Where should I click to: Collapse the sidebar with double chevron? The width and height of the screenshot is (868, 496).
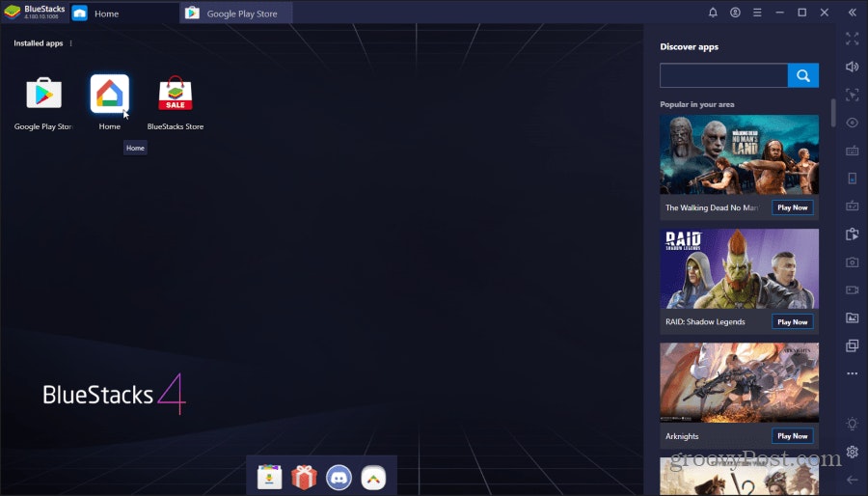pos(853,13)
